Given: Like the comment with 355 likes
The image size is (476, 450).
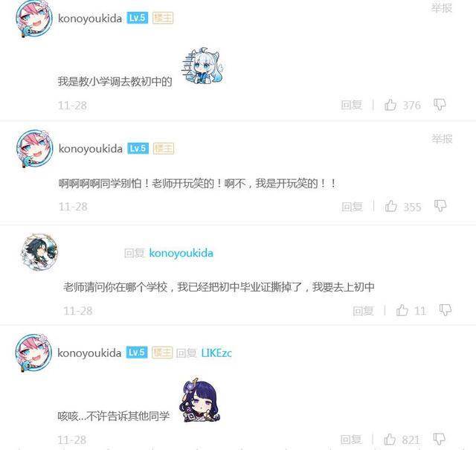Looking at the screenshot, I should tap(391, 206).
